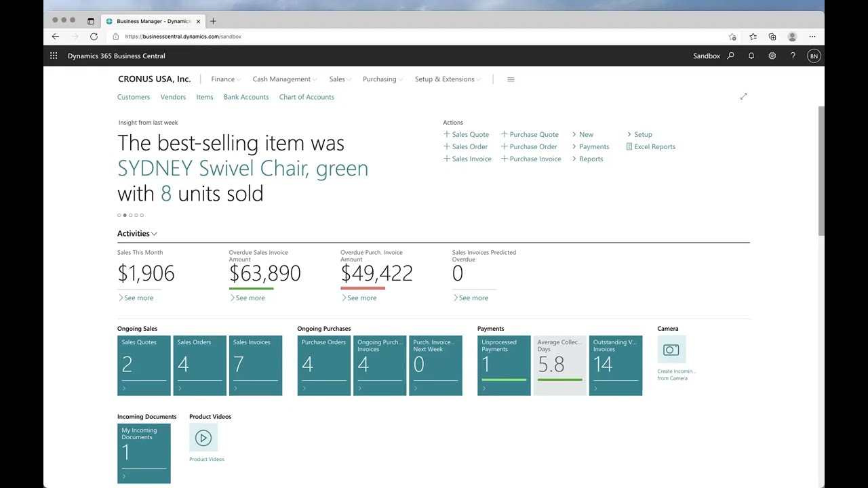Expand the Setup actions group

(639, 134)
